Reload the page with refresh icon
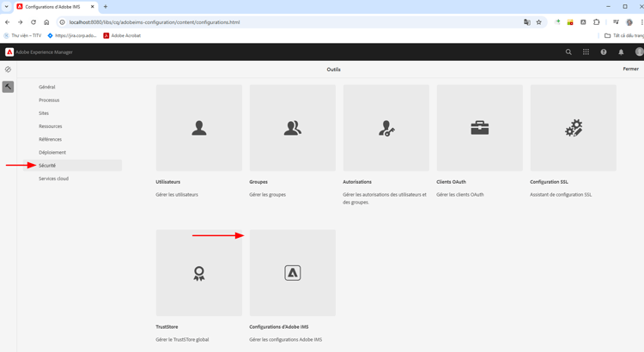 point(33,22)
